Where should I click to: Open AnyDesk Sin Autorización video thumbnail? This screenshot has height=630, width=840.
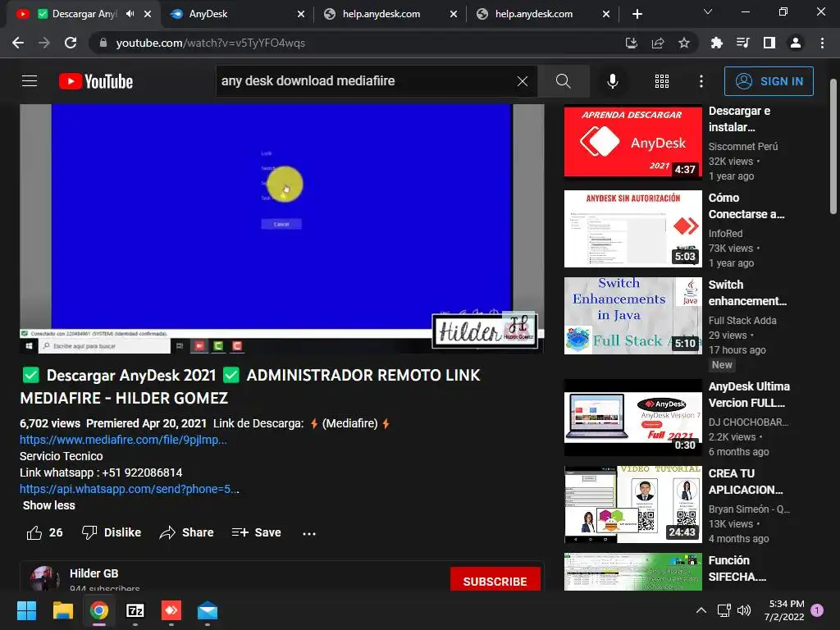[632, 229]
